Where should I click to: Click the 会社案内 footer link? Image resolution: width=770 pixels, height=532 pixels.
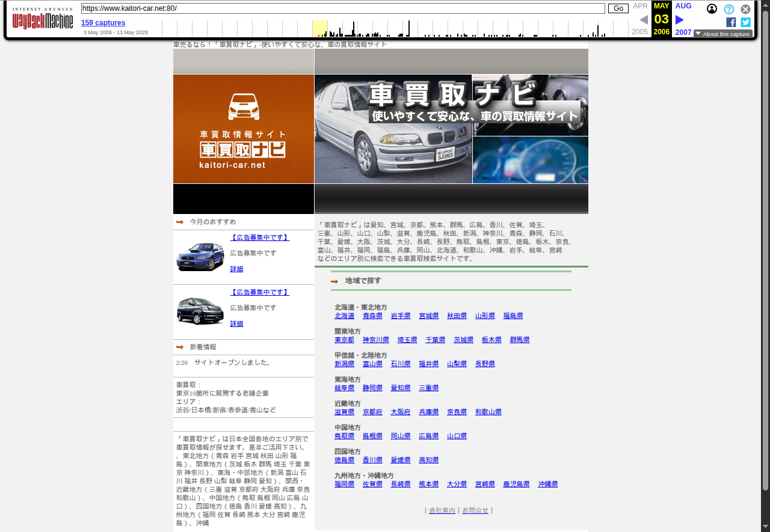pos(442,510)
